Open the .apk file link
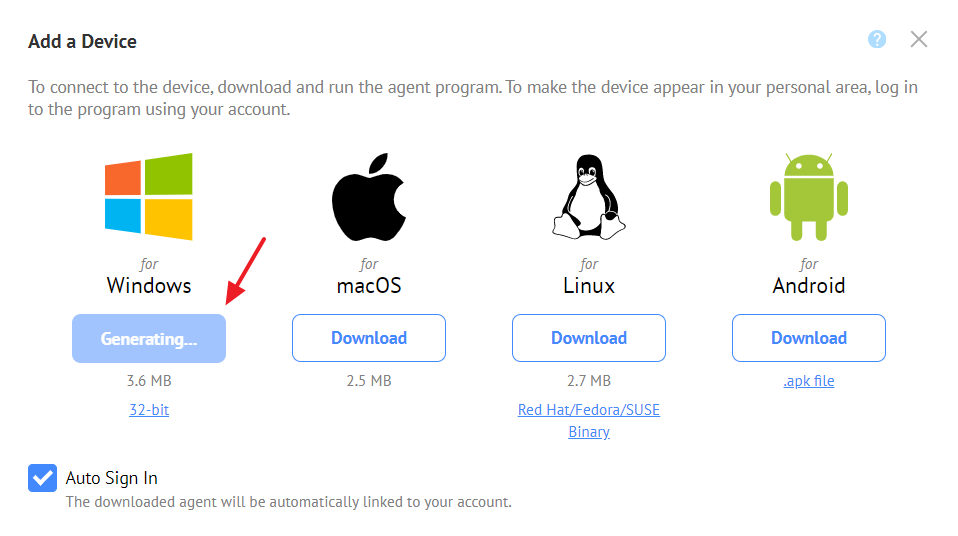The width and height of the screenshot is (958, 536). [809, 381]
